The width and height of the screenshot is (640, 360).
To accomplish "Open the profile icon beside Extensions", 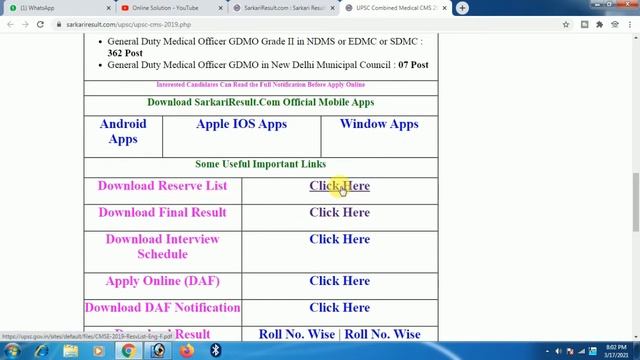I will (x=615, y=24).
